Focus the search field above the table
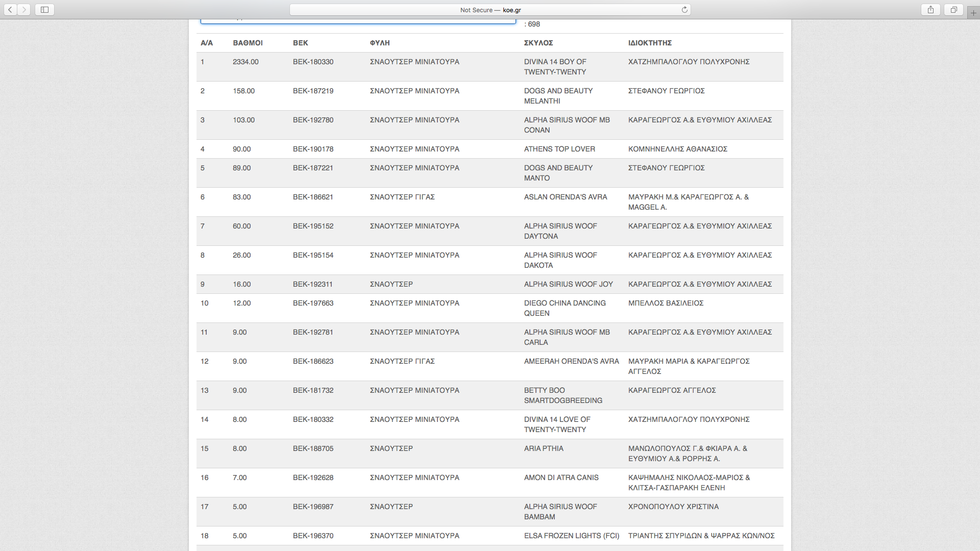 coord(358,21)
